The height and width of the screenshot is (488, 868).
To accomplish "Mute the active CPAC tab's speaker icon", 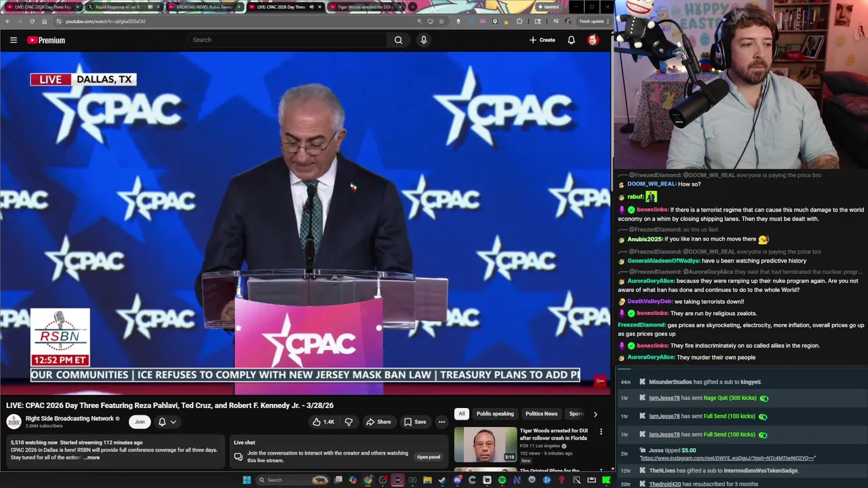I will coord(312,7).
